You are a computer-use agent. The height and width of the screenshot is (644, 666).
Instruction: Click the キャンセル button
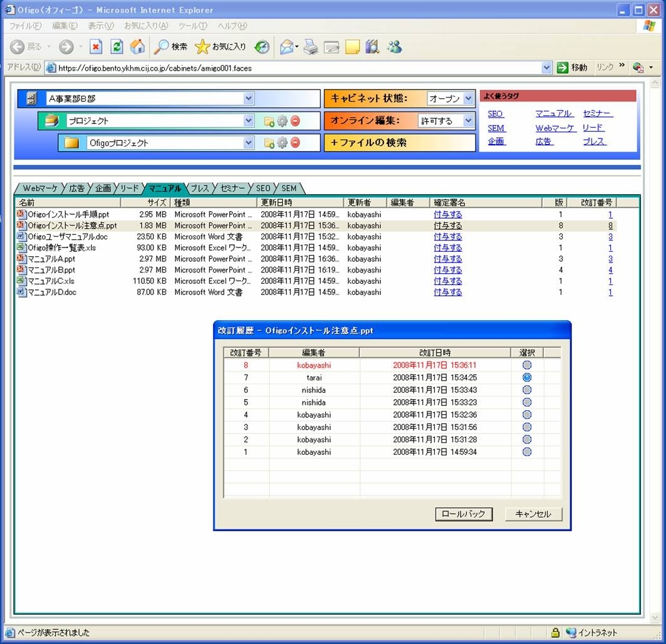click(x=533, y=514)
